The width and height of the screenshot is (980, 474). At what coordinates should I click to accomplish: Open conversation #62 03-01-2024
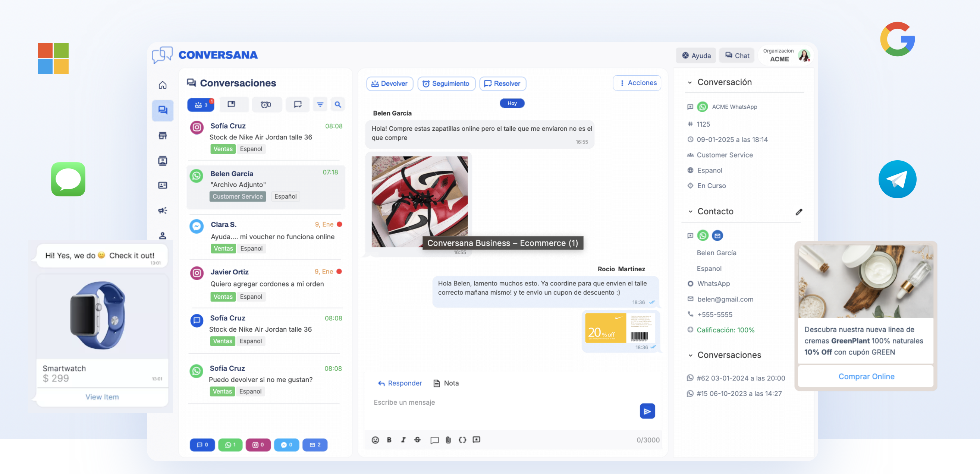pyautogui.click(x=736, y=378)
